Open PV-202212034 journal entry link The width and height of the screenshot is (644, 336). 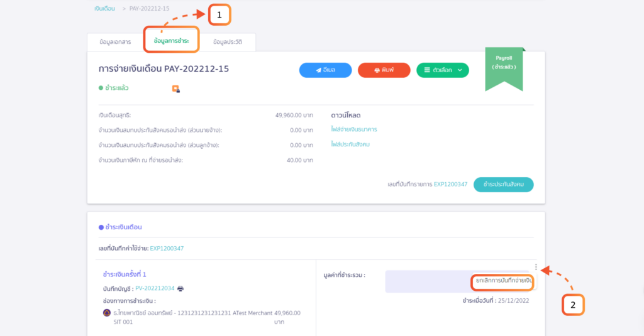153,288
